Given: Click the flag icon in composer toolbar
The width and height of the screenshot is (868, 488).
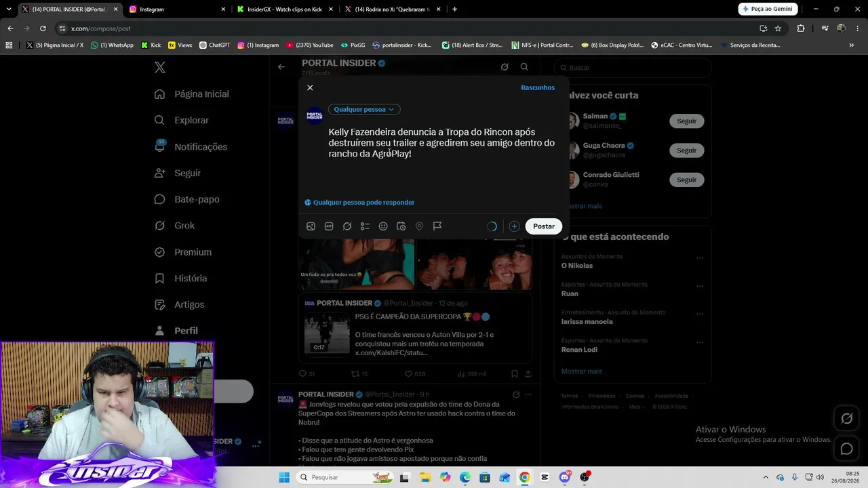Looking at the screenshot, I should tap(437, 226).
